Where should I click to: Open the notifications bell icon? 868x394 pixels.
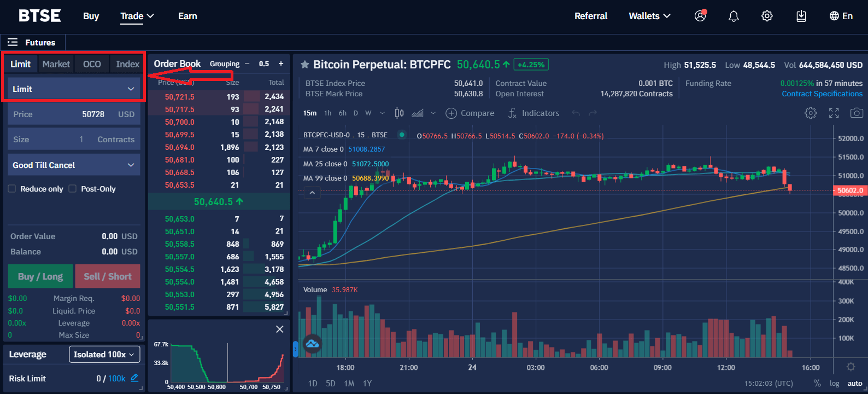click(734, 16)
